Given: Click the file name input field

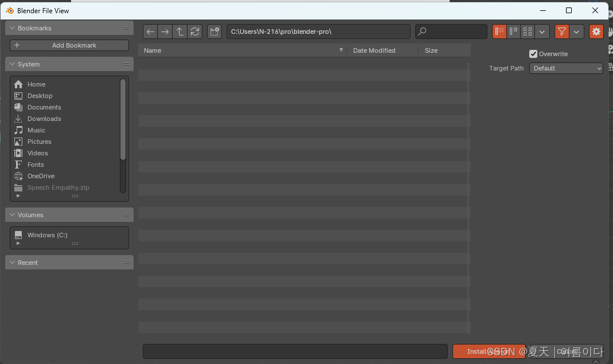Looking at the screenshot, I should point(295,351).
